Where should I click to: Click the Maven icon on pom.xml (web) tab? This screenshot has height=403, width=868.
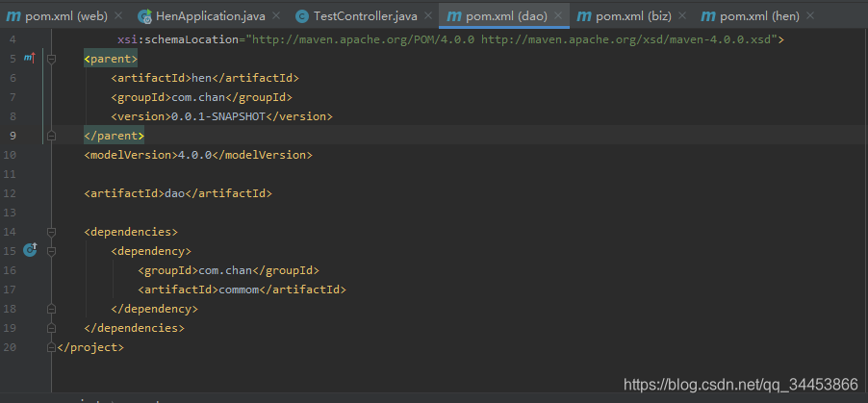pos(13,16)
